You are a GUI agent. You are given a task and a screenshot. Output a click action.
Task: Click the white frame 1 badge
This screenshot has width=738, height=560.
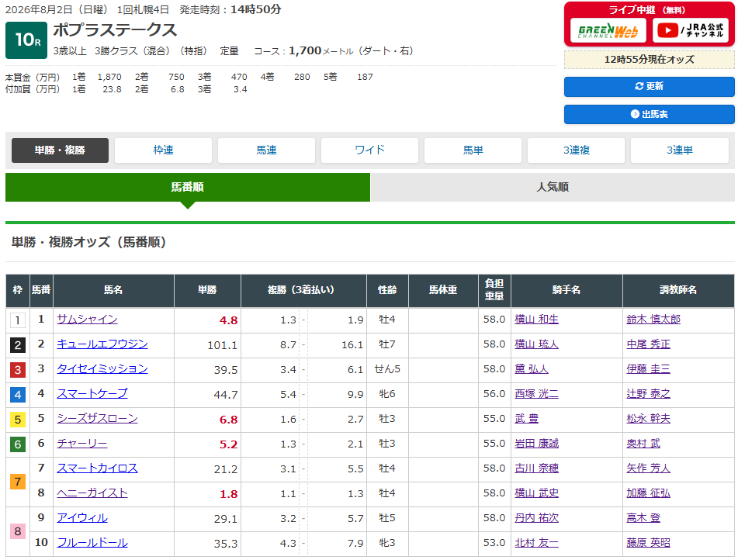click(17, 320)
